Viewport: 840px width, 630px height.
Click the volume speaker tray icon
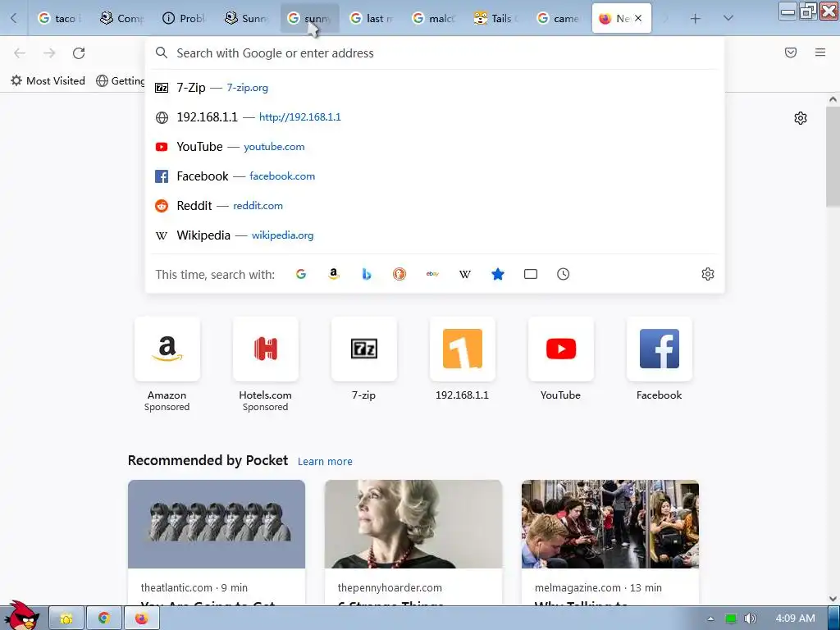750,619
